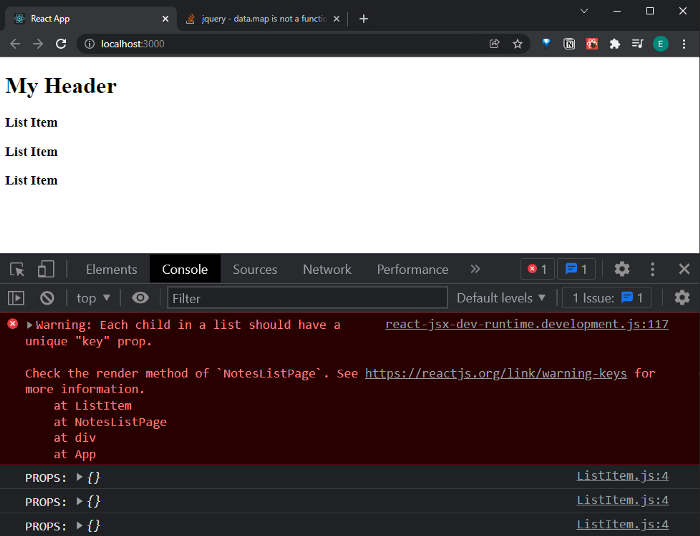Reload the page
Viewport: 700px width, 536px height.
pos(61,44)
